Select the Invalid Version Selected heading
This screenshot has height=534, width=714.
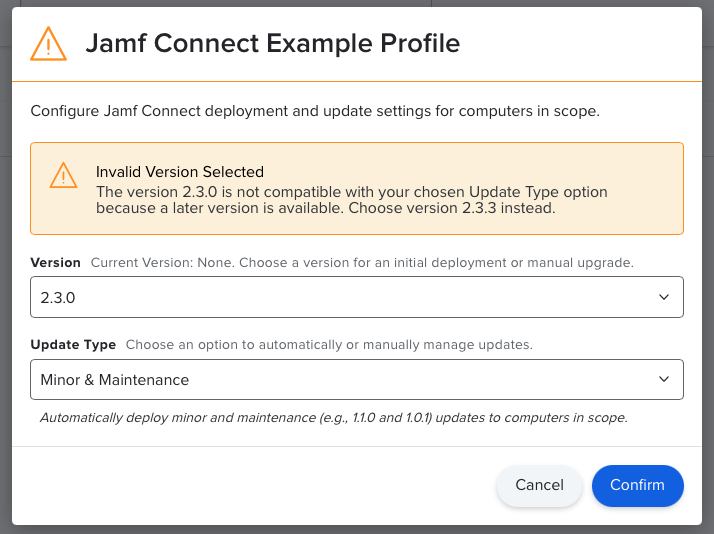(180, 172)
